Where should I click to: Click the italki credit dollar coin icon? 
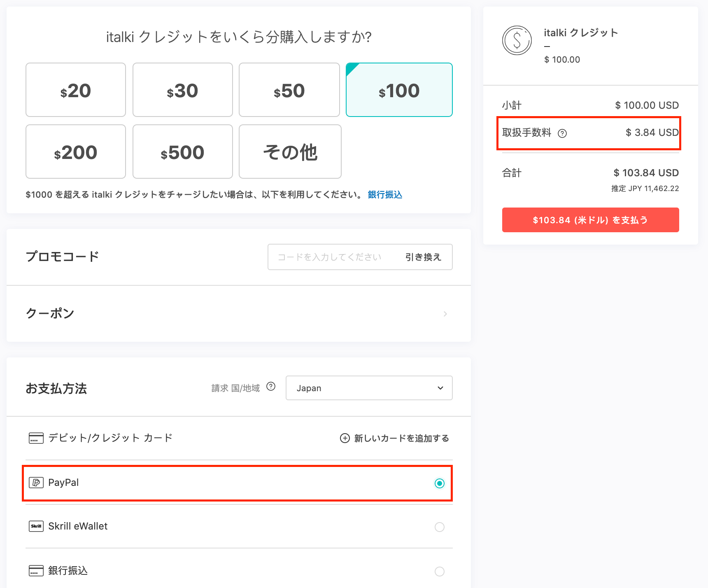(517, 40)
